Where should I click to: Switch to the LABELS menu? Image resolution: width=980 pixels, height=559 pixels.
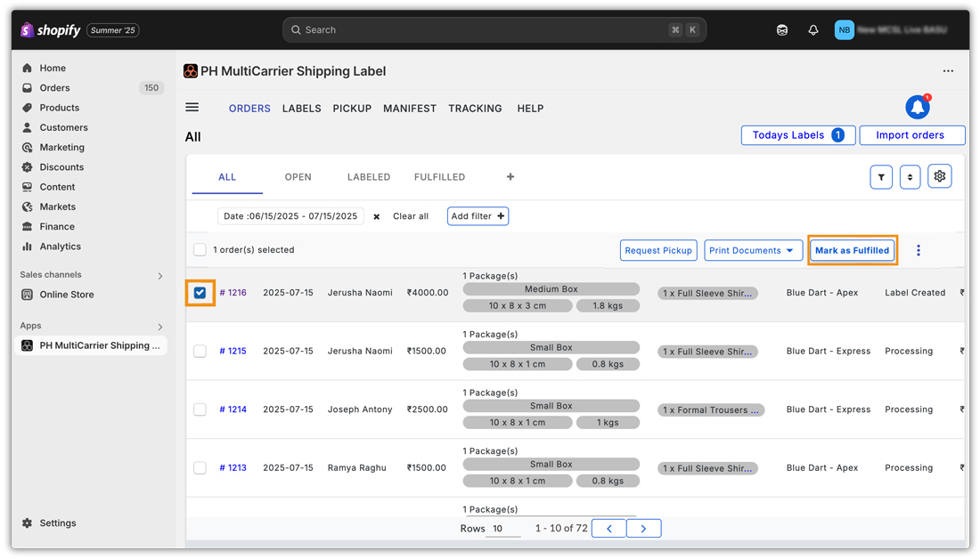[x=301, y=109]
